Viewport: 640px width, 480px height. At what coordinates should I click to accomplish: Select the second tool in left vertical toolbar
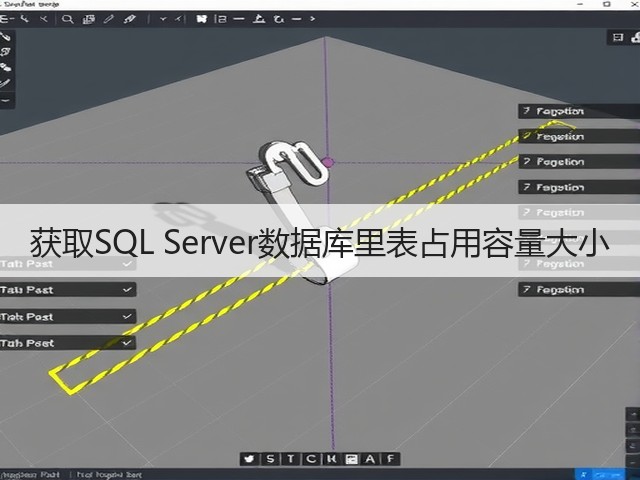(x=5, y=52)
